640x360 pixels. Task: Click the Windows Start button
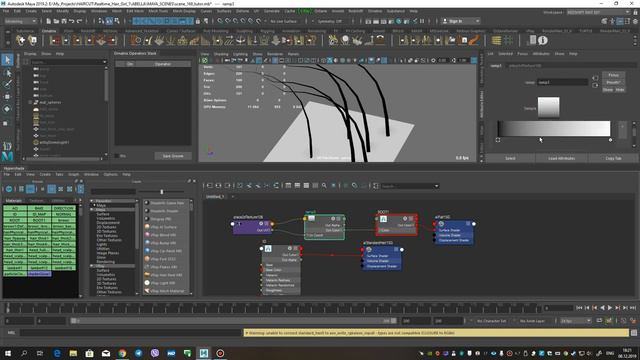pos(8,353)
